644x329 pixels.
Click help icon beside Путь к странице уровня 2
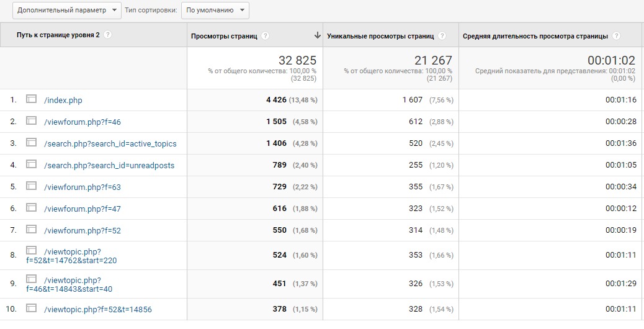pyautogui.click(x=108, y=35)
